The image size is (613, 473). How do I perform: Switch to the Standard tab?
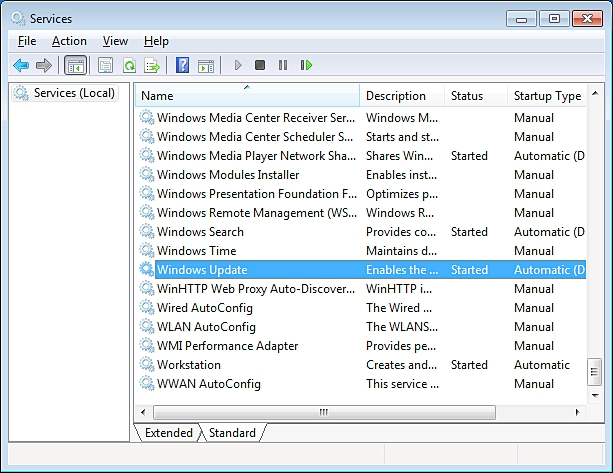[x=232, y=433]
